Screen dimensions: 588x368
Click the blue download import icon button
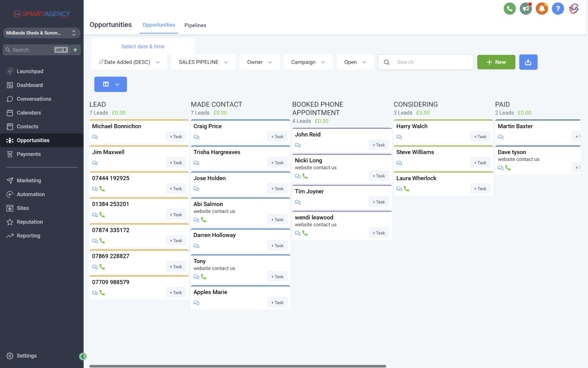click(x=528, y=62)
